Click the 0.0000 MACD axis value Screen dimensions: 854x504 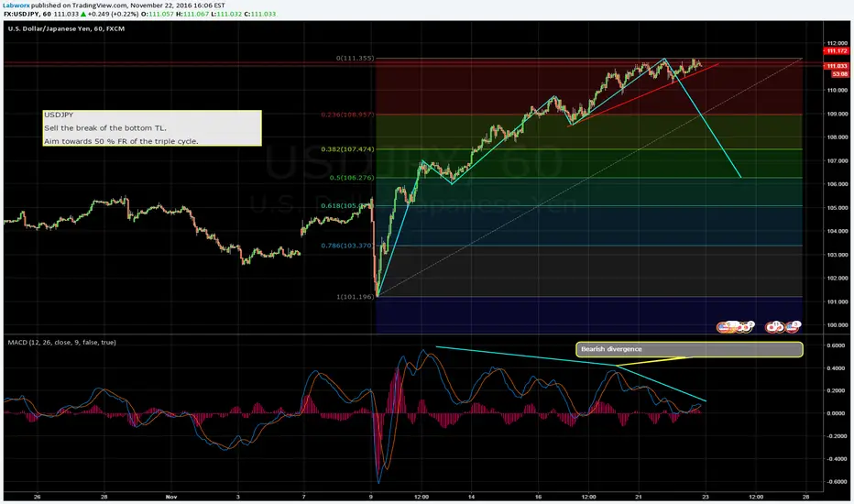(x=836, y=413)
